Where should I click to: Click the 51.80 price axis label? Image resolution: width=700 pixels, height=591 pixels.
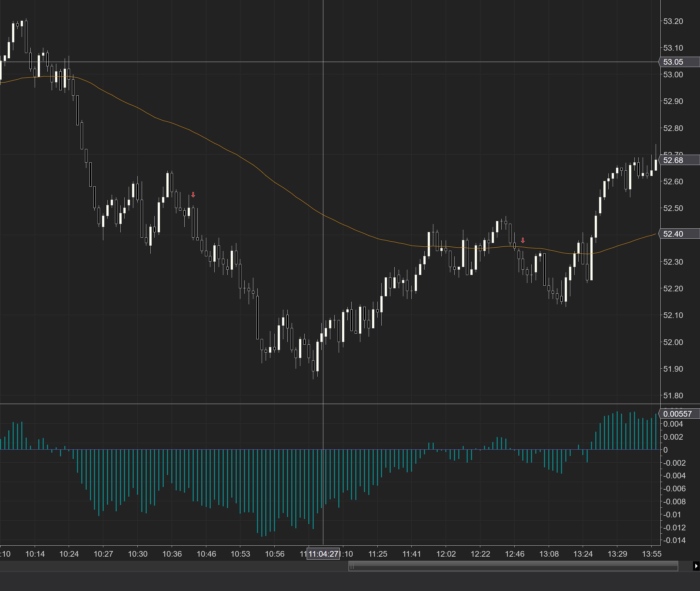coord(673,396)
